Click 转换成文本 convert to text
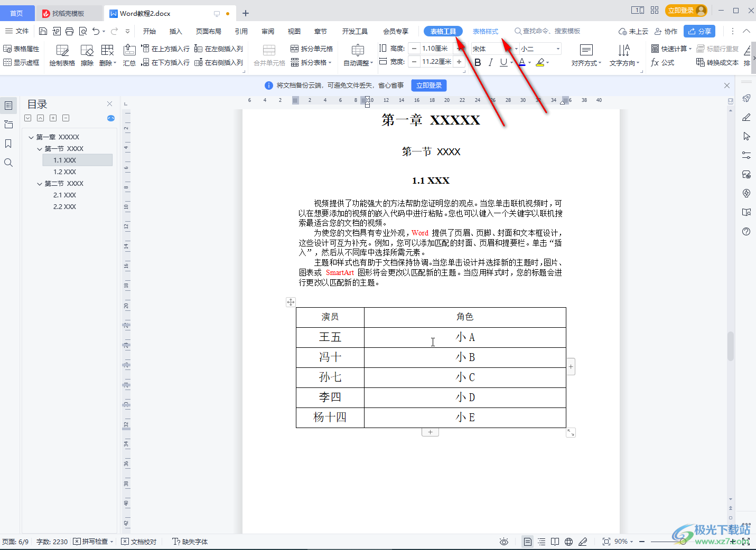Image resolution: width=756 pixels, height=550 pixels. click(x=717, y=62)
